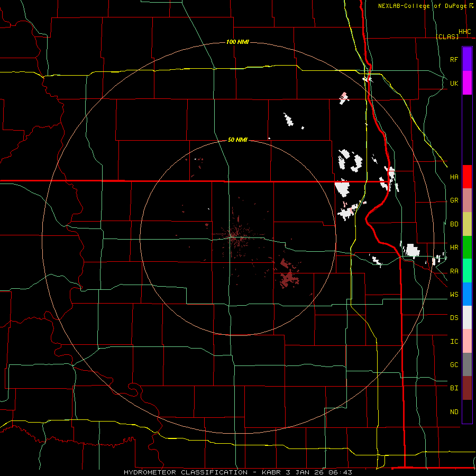Click the RA legend label

(454, 271)
